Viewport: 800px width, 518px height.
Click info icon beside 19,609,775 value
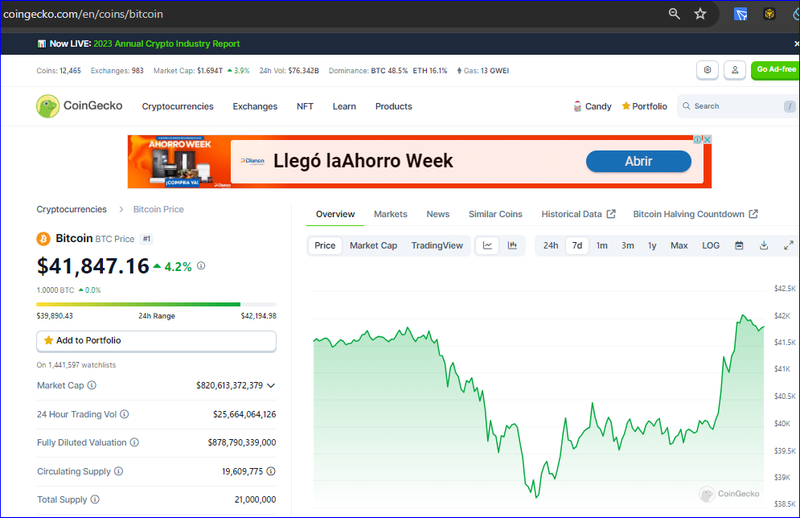pyautogui.click(x=271, y=471)
